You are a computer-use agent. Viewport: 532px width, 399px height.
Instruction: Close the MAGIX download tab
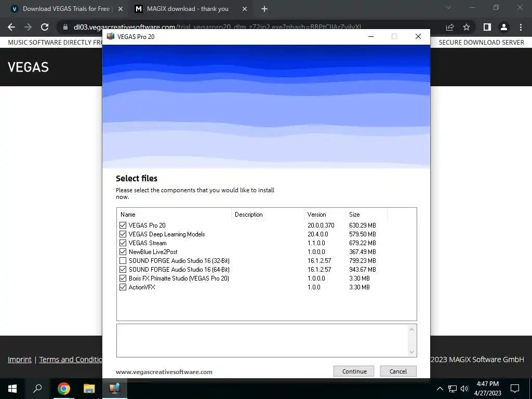pos(245,9)
